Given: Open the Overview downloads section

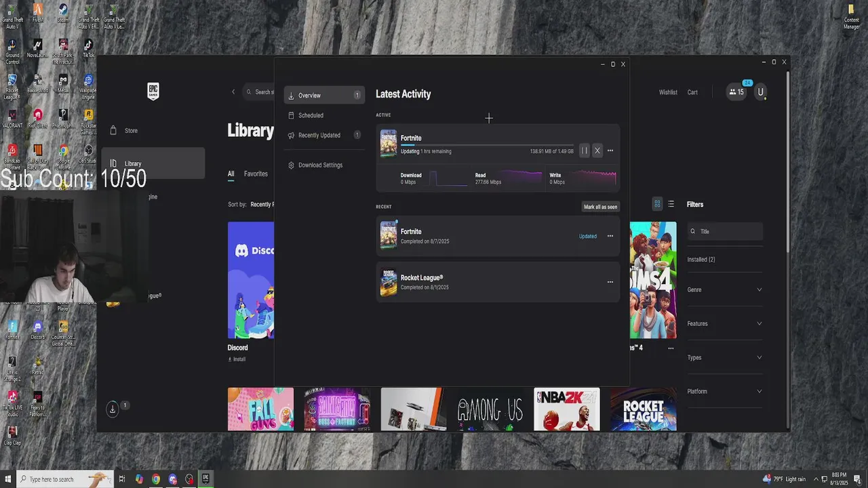Looking at the screenshot, I should tap(324, 96).
